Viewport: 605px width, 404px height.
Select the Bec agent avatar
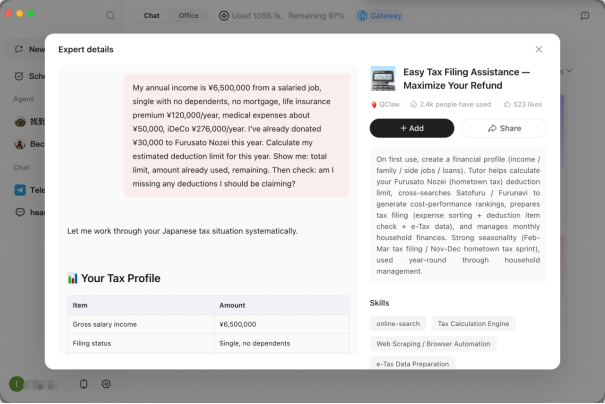pos(20,144)
